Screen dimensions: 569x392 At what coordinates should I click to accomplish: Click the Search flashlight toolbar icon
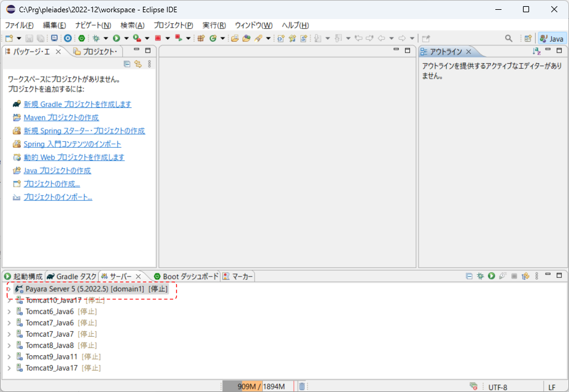tap(258, 38)
